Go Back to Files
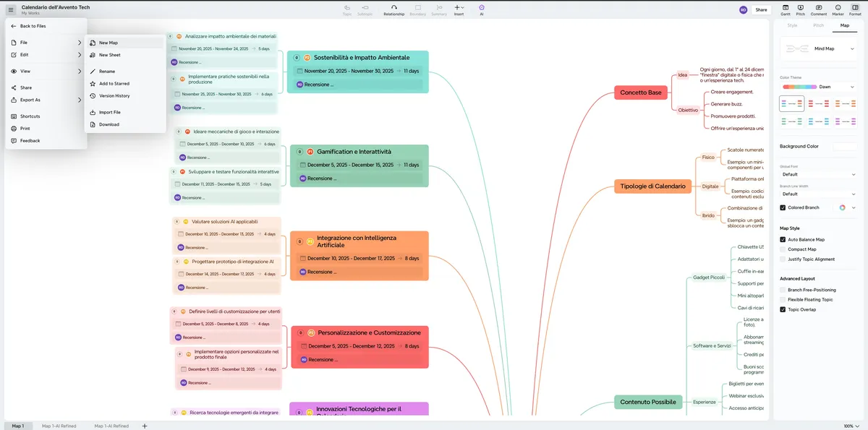 tap(46, 26)
